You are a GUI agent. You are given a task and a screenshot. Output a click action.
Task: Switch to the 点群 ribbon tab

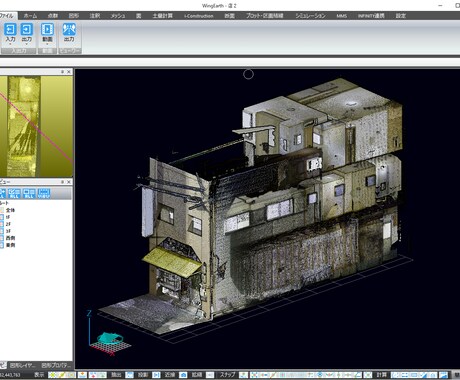[53, 16]
